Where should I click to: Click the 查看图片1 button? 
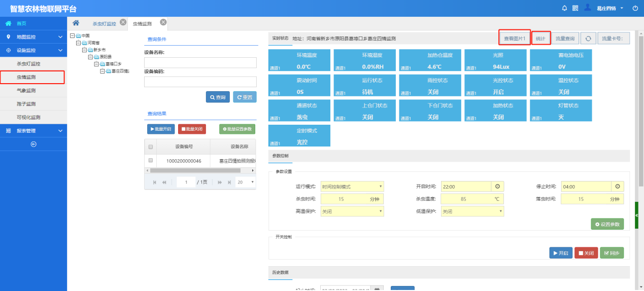(515, 38)
